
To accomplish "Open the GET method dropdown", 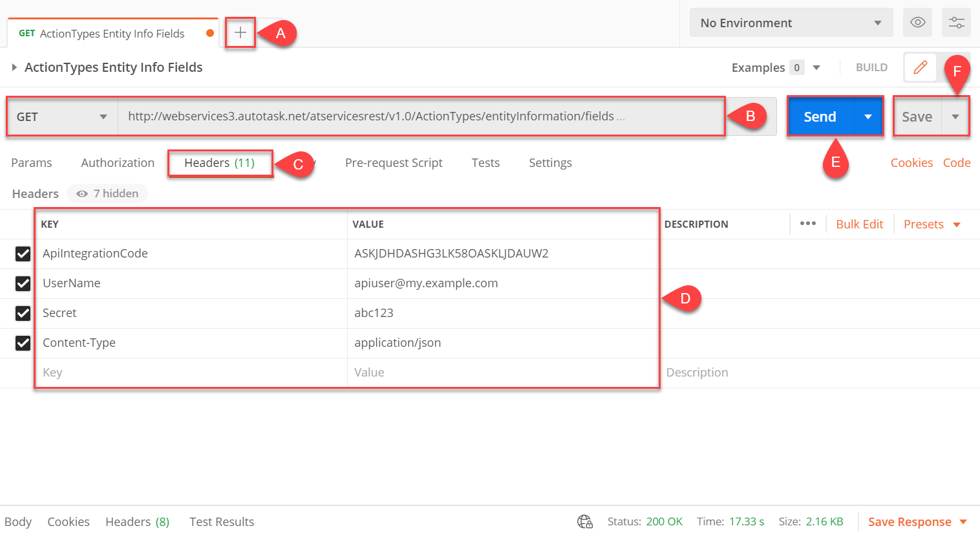I will [x=61, y=116].
